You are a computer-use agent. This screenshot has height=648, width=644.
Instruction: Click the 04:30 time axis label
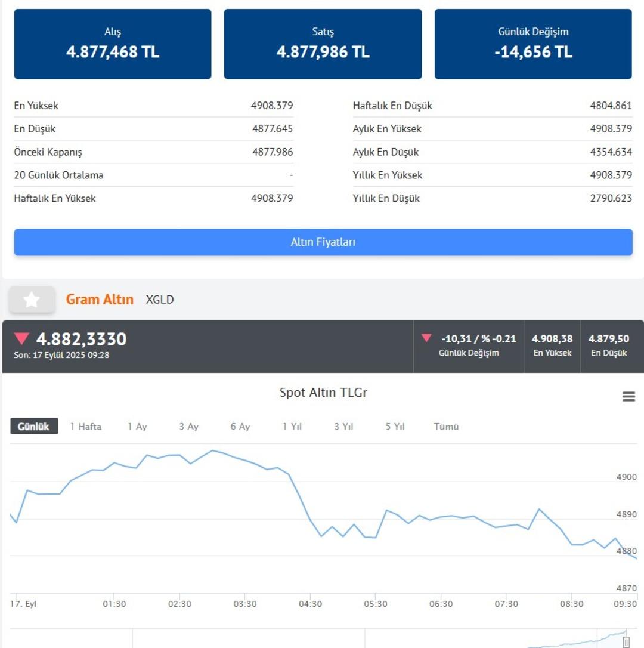tap(310, 604)
